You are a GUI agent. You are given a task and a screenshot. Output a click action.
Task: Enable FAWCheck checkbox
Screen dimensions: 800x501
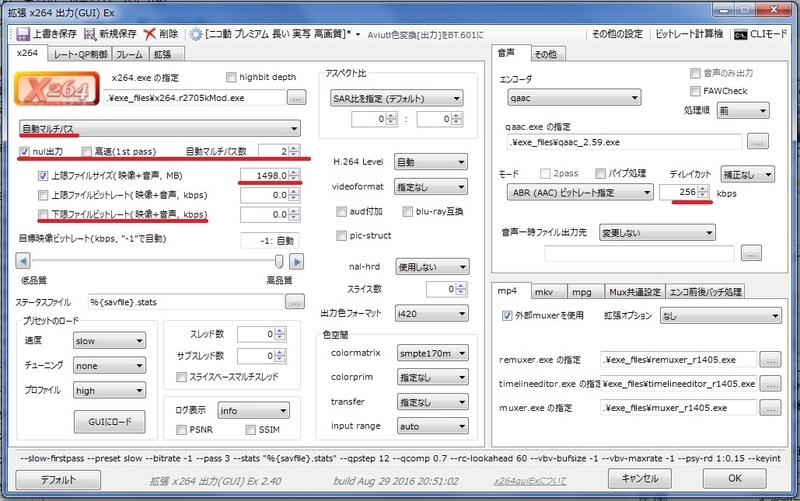(x=695, y=91)
